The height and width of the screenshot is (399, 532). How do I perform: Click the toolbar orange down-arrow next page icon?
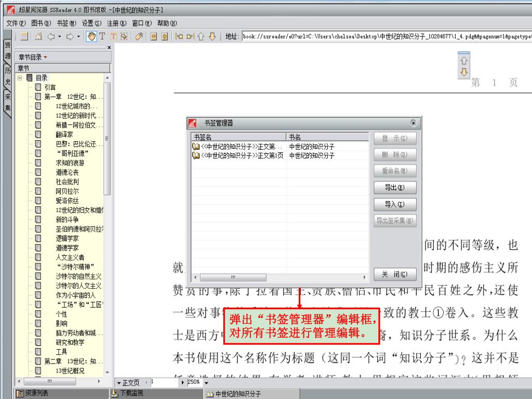(x=212, y=36)
